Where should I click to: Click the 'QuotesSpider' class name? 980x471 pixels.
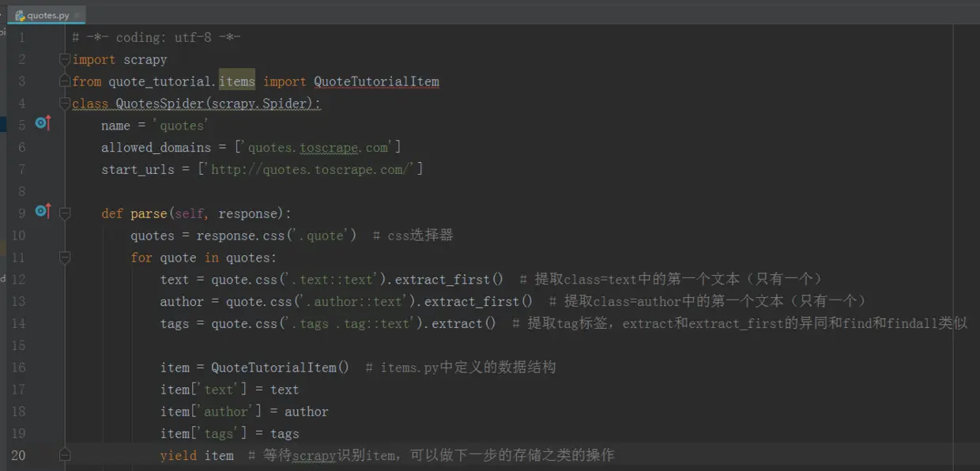160,104
